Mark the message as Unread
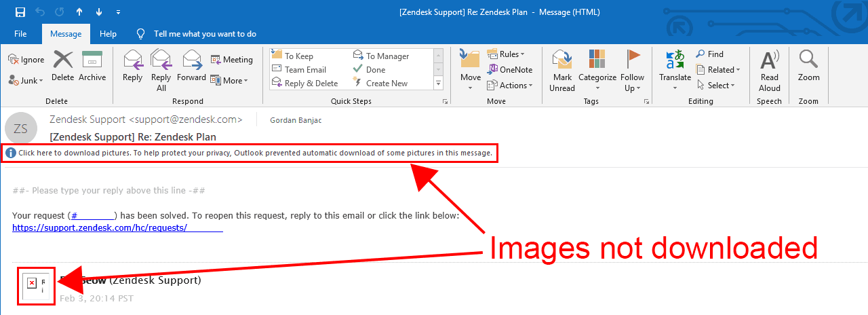Screen dimensions: 868x315 (562, 71)
